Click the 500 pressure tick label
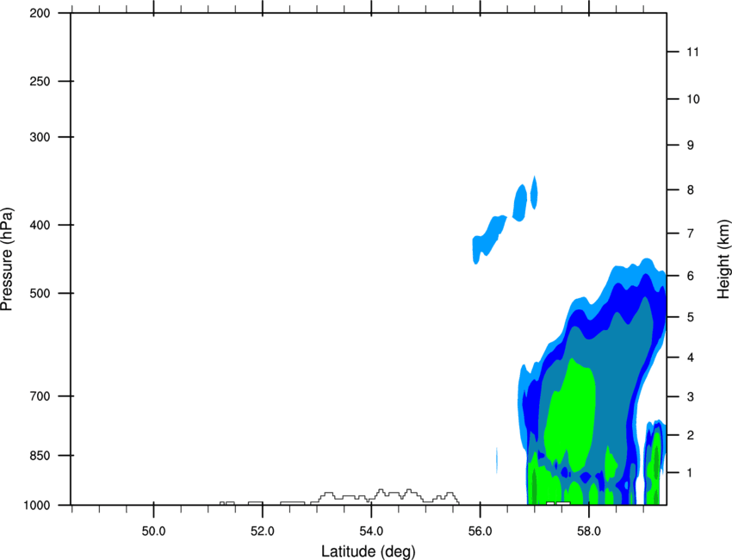This screenshot has height=560, width=732. pyautogui.click(x=40, y=293)
